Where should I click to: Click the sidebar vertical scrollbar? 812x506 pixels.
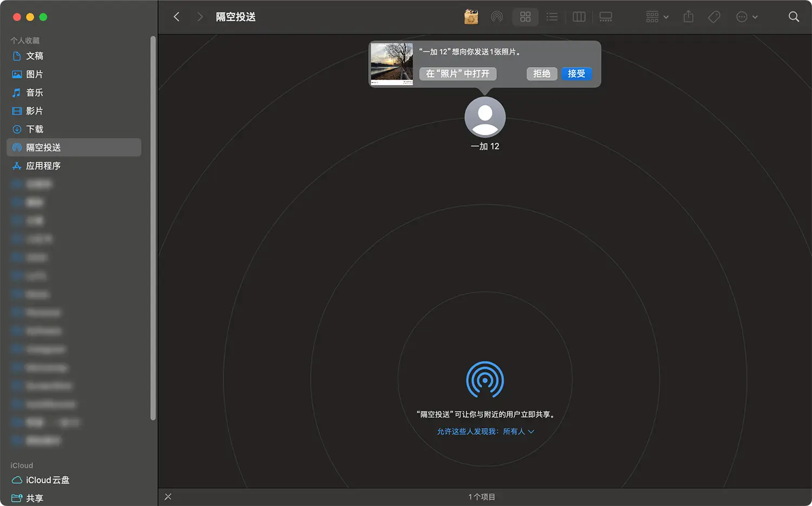tap(153, 228)
